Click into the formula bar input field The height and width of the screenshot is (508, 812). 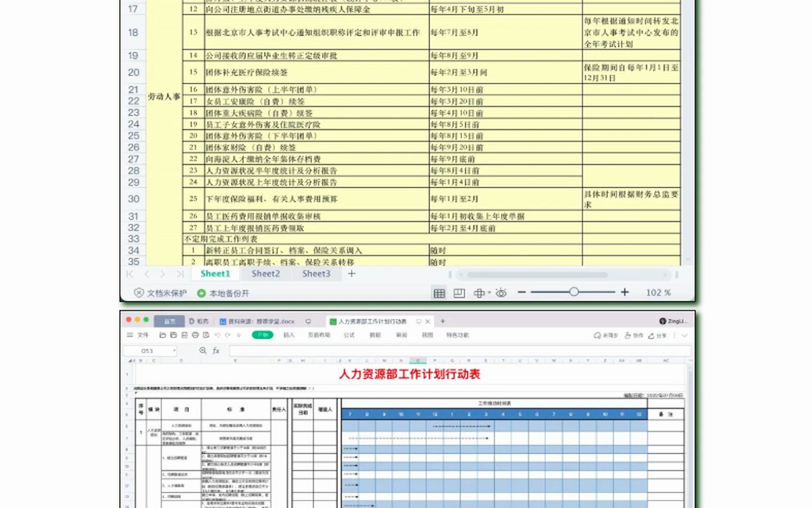(460, 351)
